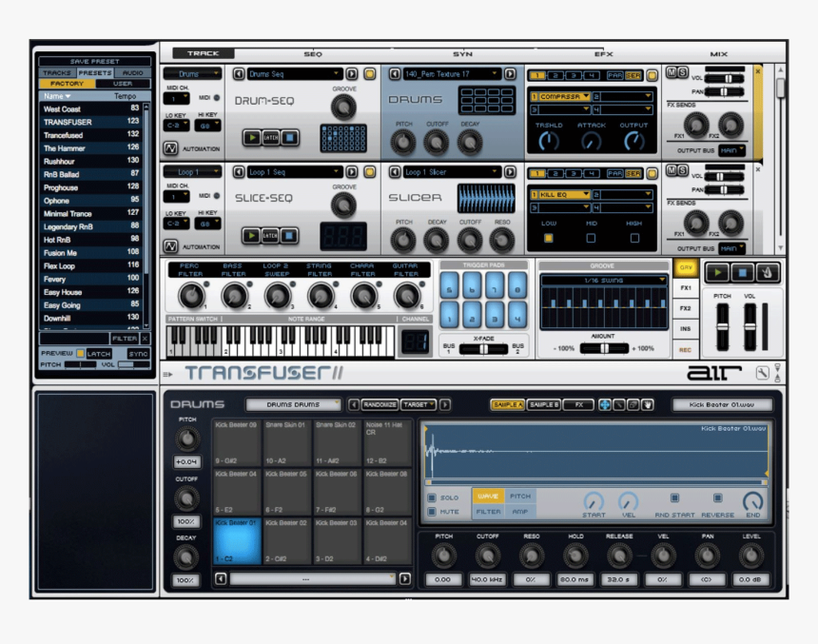Adjust the X-Fade bus slider
The width and height of the screenshot is (818, 644).
tap(483, 348)
